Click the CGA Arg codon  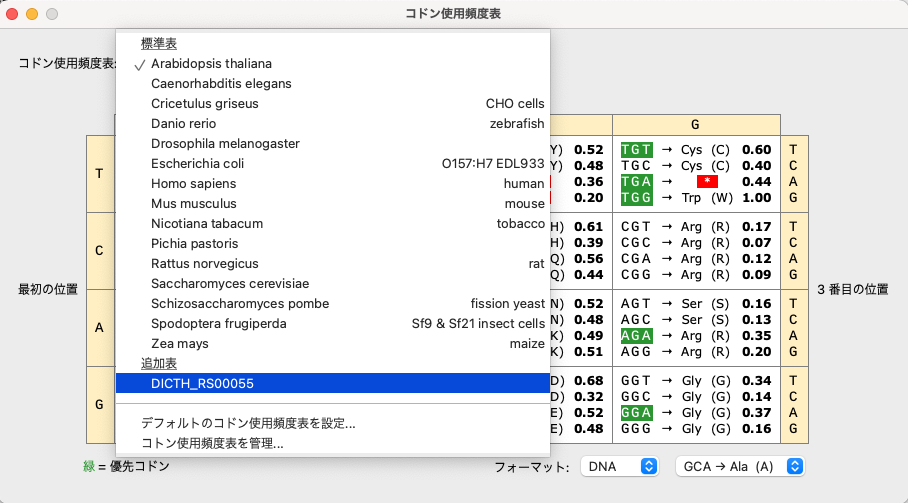[636, 259]
